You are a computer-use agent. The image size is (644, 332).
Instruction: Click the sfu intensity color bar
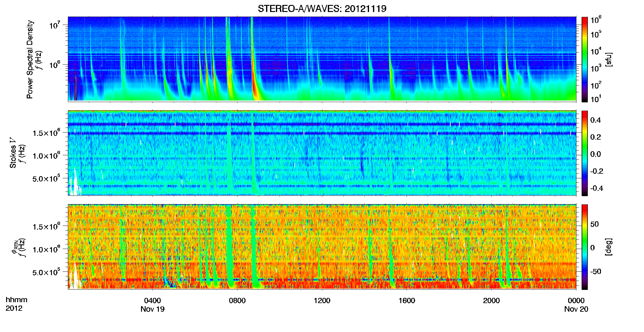[x=585, y=59]
